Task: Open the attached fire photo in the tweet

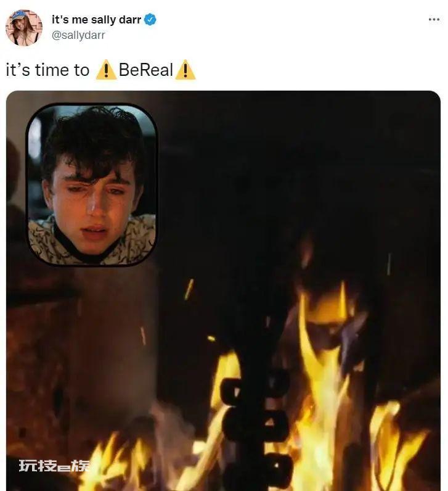Action: [223, 291]
